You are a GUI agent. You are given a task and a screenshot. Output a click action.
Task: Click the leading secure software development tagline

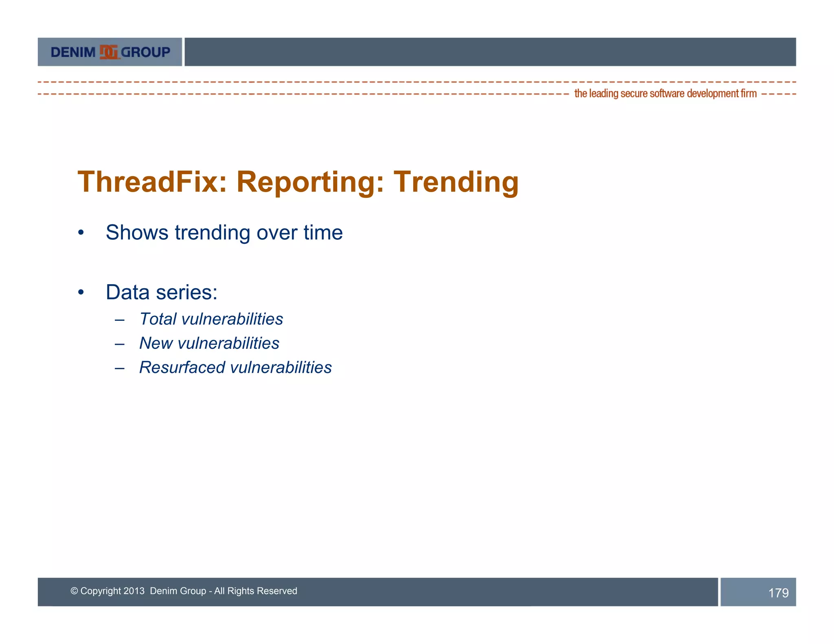[665, 94]
